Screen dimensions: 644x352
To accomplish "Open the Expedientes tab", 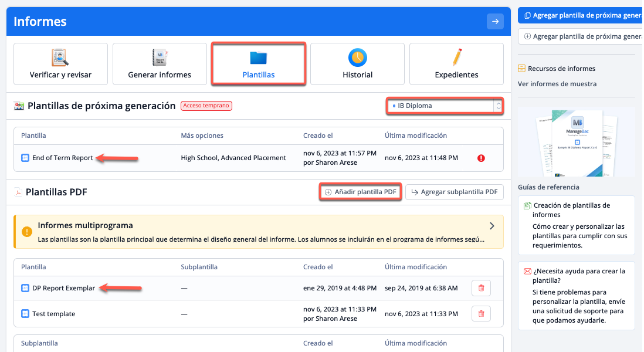I will tap(456, 64).
